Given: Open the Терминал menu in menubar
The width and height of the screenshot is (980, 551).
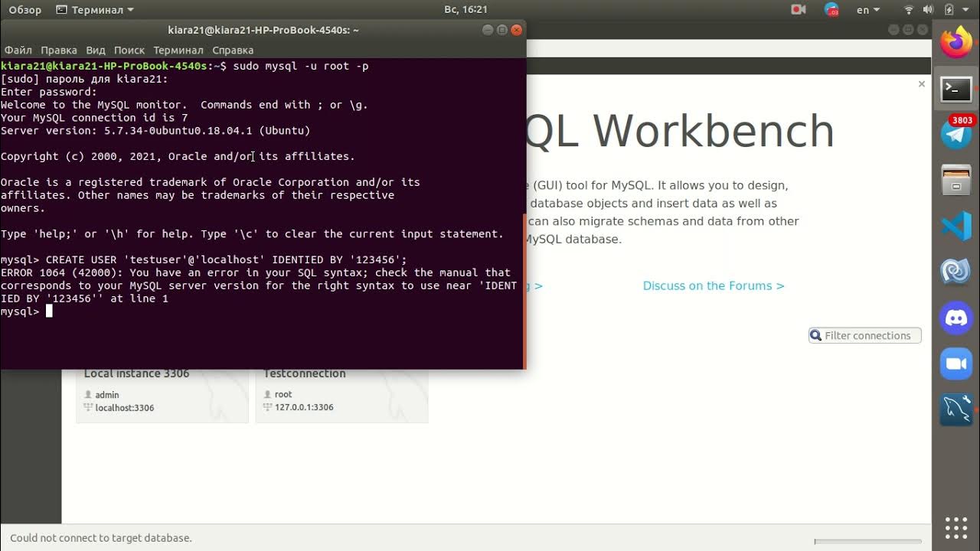Looking at the screenshot, I should (x=178, y=50).
